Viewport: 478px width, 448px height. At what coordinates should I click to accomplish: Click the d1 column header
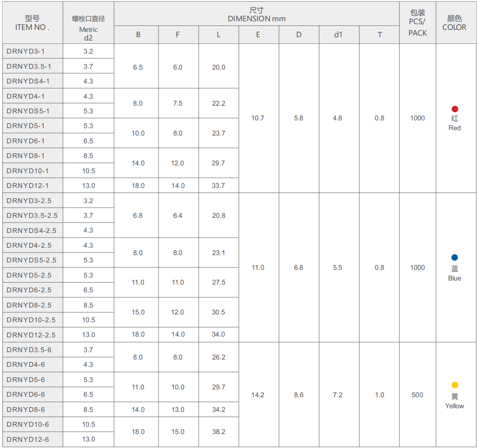pyautogui.click(x=338, y=35)
